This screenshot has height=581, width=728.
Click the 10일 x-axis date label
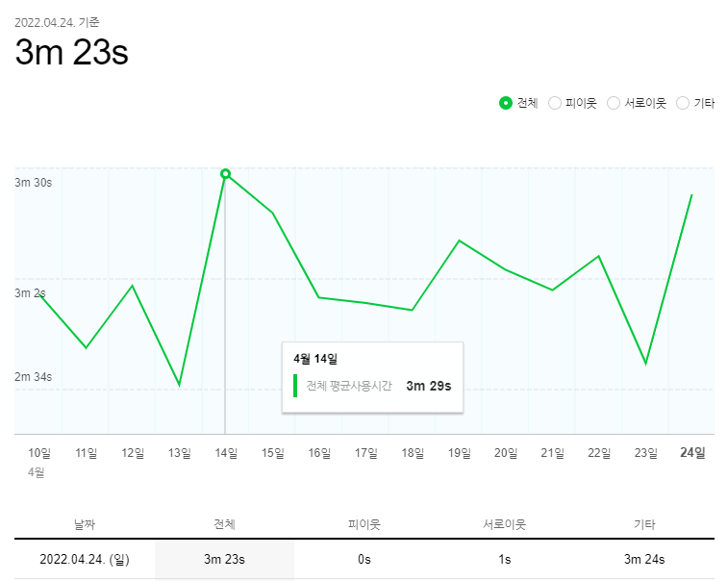39,453
